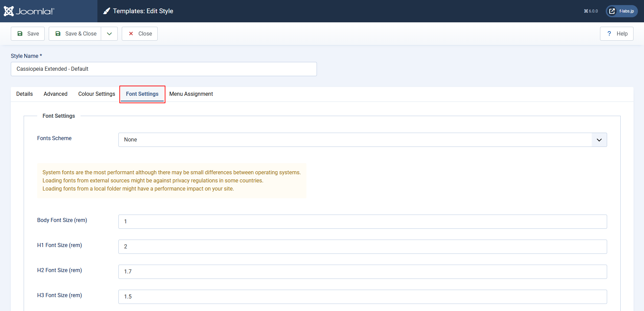
Task: Focus the Body Font Size input
Action: point(362,222)
